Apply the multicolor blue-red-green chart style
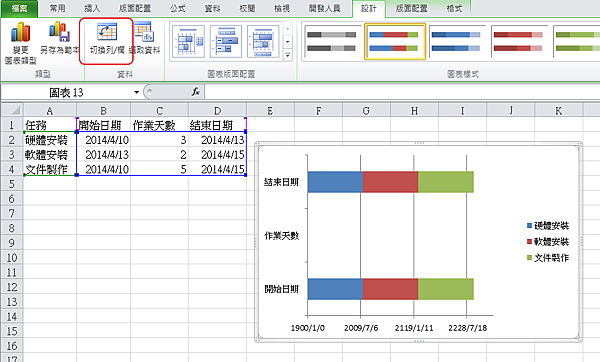 tap(395, 42)
